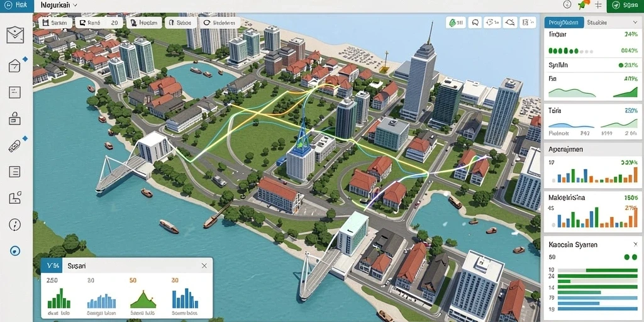Viewport: 644px width, 322px height.
Task: Open the compass circle icon in sidebar
Action: pos(14,225)
